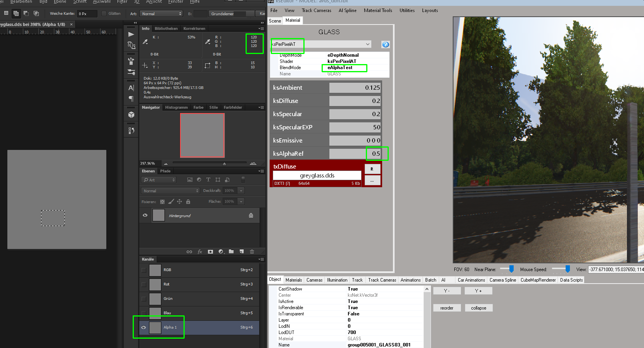Toggle layer filtering switch in Ebenen panel
The image size is (644, 348).
coord(243,179)
